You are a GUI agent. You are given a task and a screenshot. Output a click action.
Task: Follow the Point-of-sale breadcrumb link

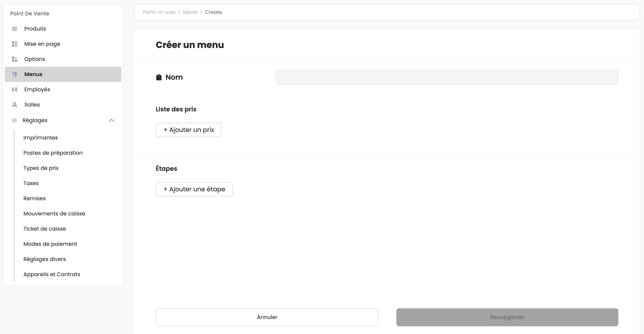click(x=159, y=12)
